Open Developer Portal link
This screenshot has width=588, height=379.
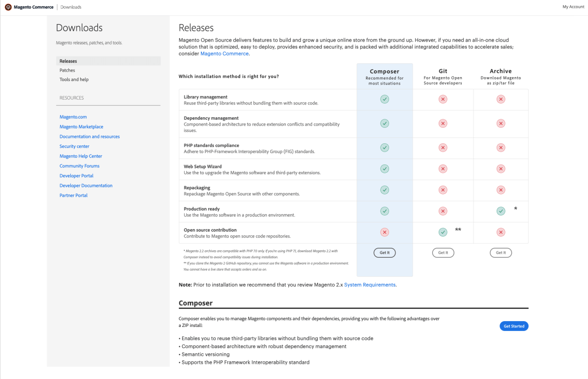tap(76, 176)
